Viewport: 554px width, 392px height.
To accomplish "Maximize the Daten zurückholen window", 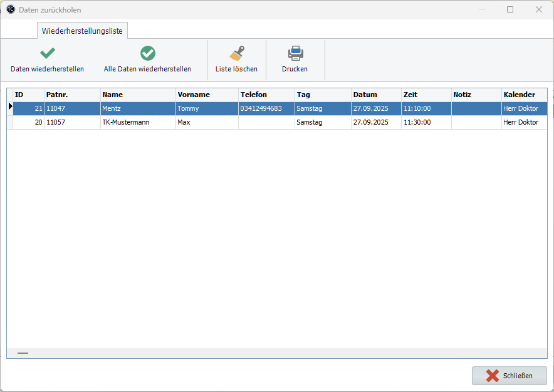I will pos(510,10).
